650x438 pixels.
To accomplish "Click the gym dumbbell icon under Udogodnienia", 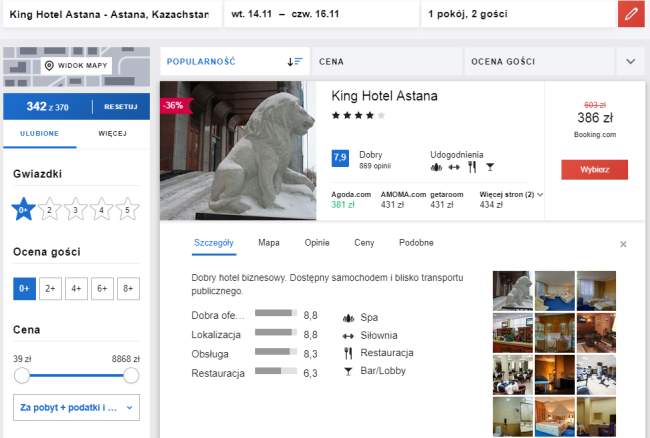I will (x=454, y=167).
